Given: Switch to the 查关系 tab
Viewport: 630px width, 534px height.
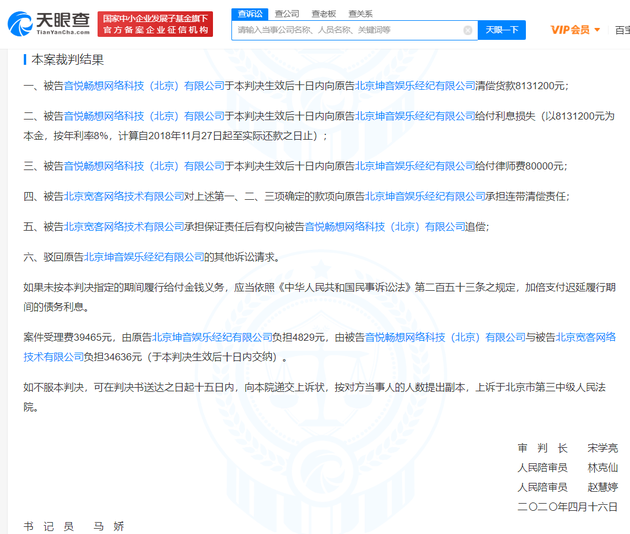Looking at the screenshot, I should click(360, 14).
